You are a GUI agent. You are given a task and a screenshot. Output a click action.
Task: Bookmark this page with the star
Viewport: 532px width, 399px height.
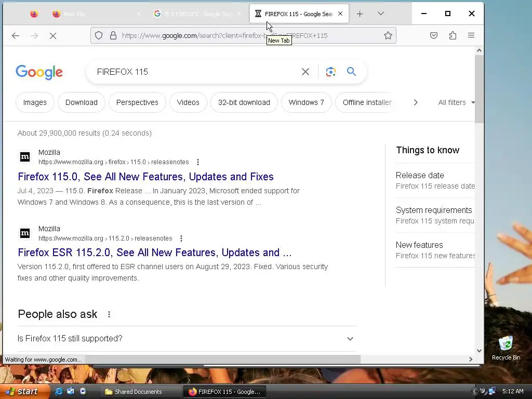coord(388,35)
